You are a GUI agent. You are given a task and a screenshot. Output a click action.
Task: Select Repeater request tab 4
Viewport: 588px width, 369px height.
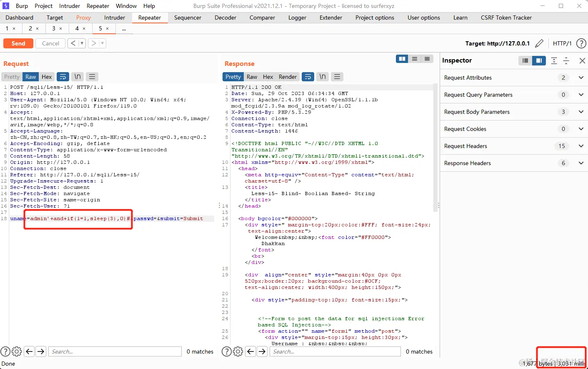pos(77,28)
